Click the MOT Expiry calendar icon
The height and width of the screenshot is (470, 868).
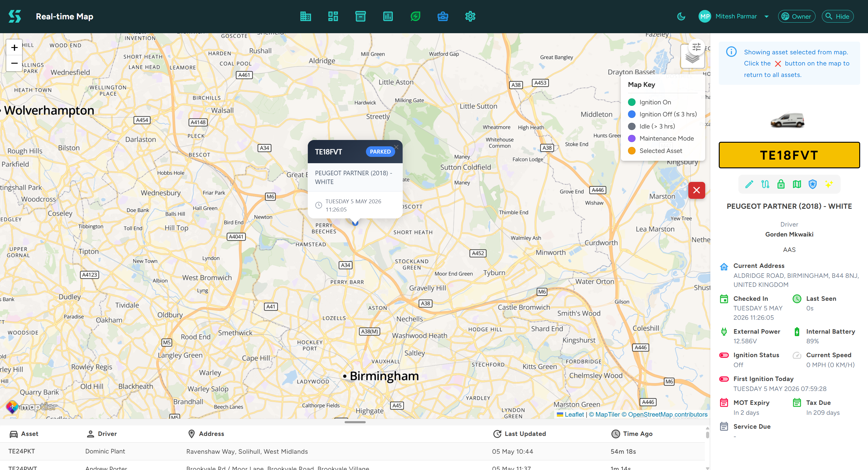(x=724, y=403)
